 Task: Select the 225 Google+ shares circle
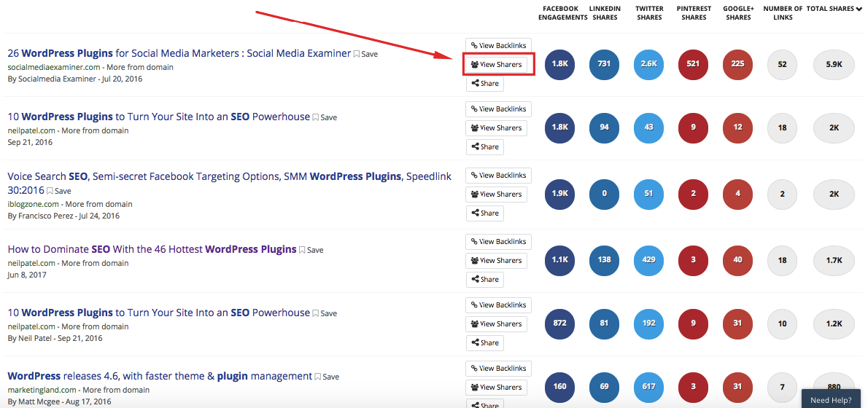[x=738, y=64]
